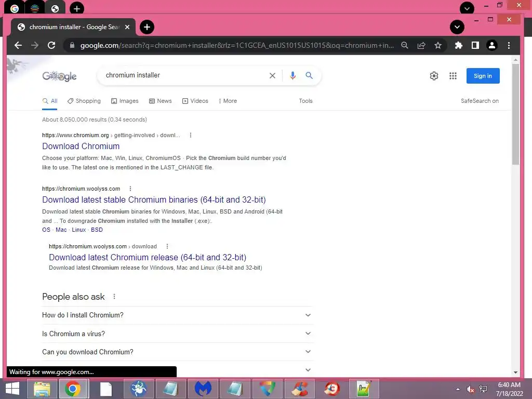Open File Explorer from taskbar
Image resolution: width=532 pixels, height=399 pixels.
point(42,389)
